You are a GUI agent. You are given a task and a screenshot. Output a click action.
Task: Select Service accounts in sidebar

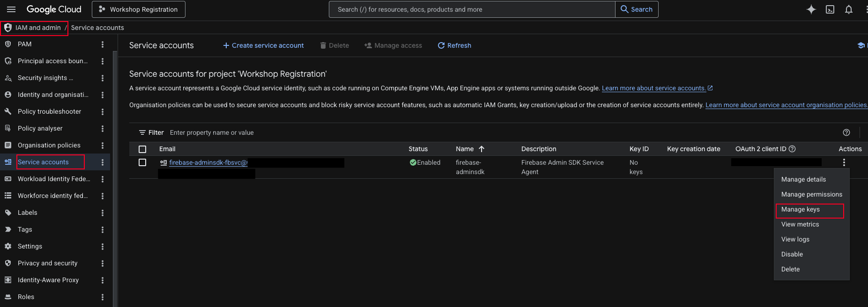point(43,162)
